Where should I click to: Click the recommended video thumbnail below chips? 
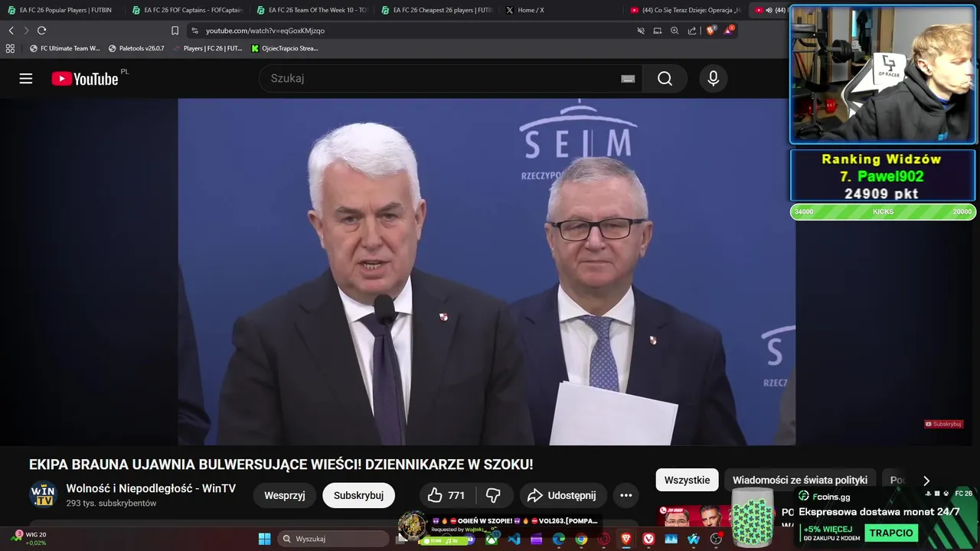tap(693, 517)
